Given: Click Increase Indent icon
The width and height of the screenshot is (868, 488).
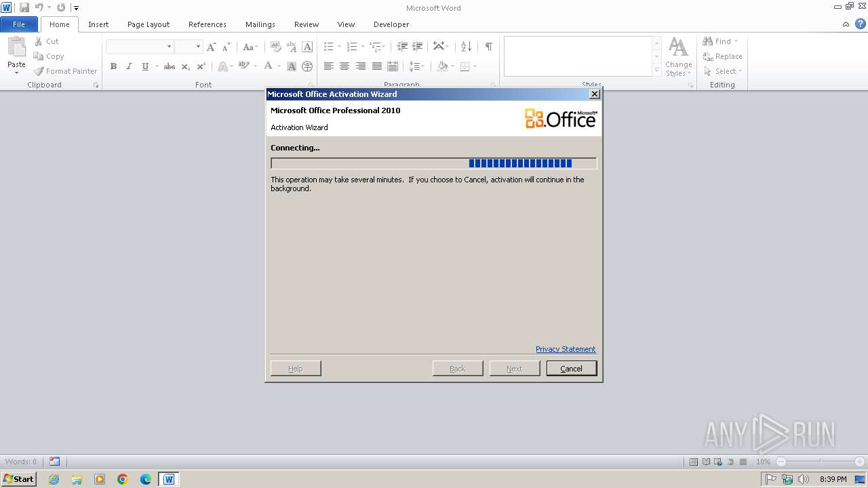Looking at the screenshot, I should pyautogui.click(x=418, y=47).
